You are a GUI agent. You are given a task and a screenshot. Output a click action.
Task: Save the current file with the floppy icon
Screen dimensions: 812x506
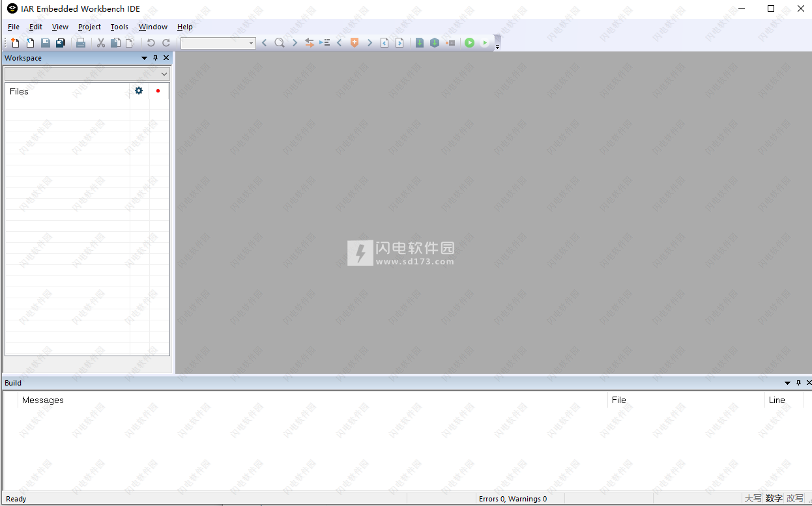point(46,43)
